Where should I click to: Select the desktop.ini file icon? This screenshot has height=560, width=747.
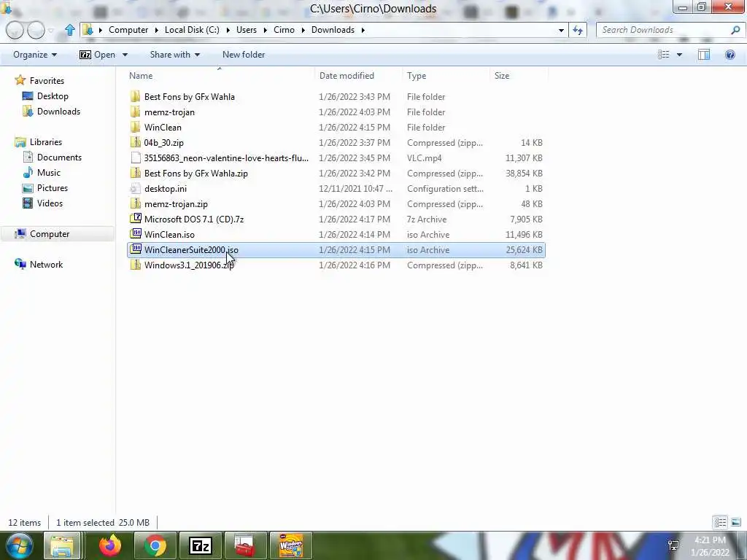tap(135, 189)
